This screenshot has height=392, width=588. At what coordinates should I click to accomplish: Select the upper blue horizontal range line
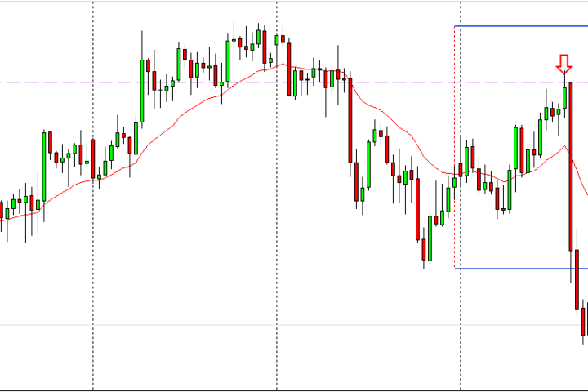(521, 26)
